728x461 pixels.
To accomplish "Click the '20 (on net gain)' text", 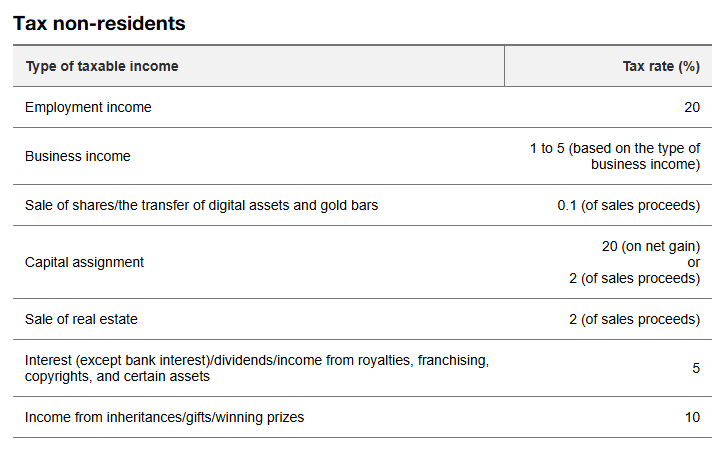I will click(x=651, y=247).
